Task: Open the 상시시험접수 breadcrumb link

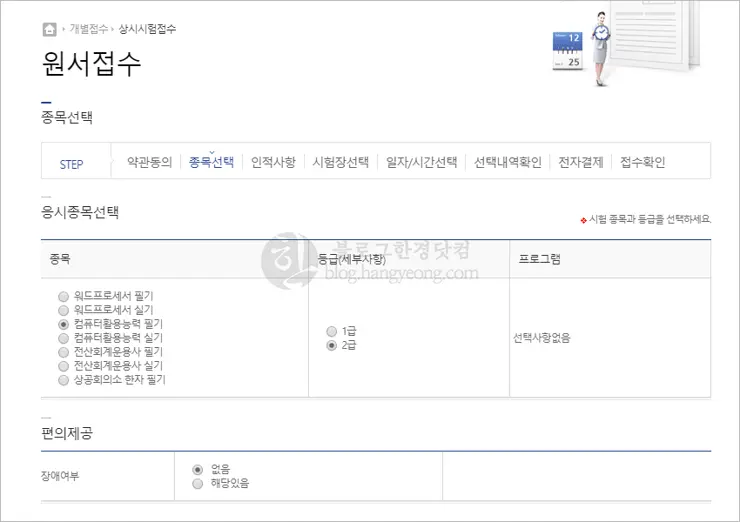Action: click(147, 29)
